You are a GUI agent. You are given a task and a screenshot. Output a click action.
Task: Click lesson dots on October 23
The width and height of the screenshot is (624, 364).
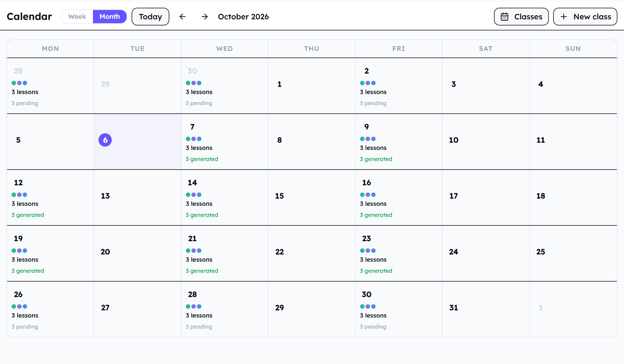(368, 251)
